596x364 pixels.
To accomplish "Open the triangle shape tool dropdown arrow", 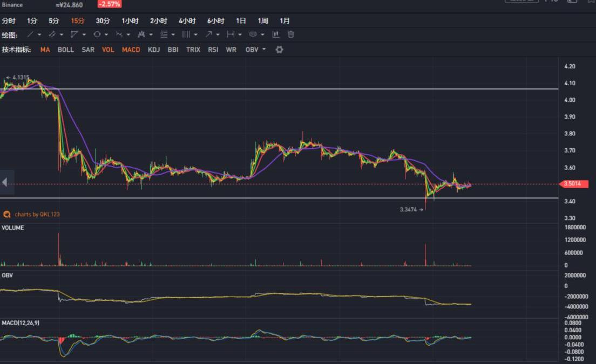I will click(x=84, y=35).
